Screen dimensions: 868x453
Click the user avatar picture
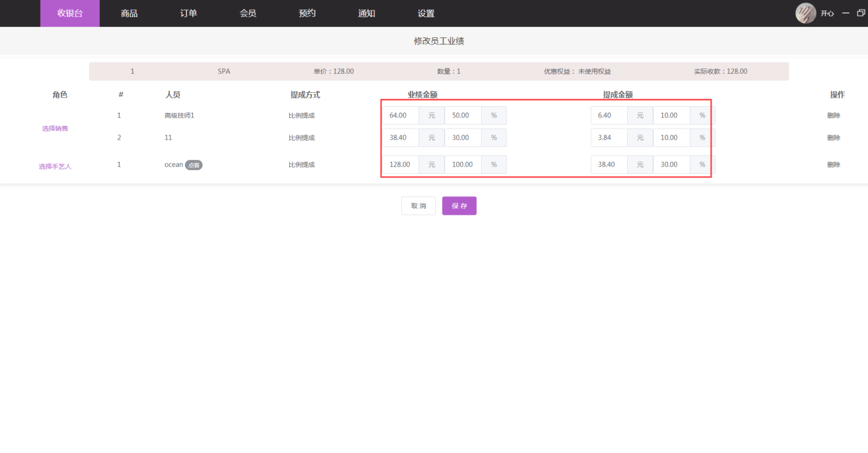(806, 13)
